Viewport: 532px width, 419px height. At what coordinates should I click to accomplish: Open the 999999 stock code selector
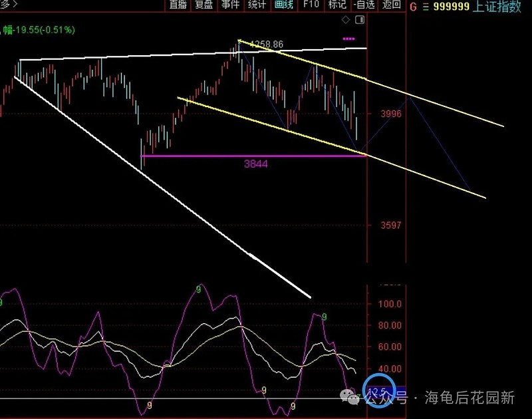(x=452, y=7)
